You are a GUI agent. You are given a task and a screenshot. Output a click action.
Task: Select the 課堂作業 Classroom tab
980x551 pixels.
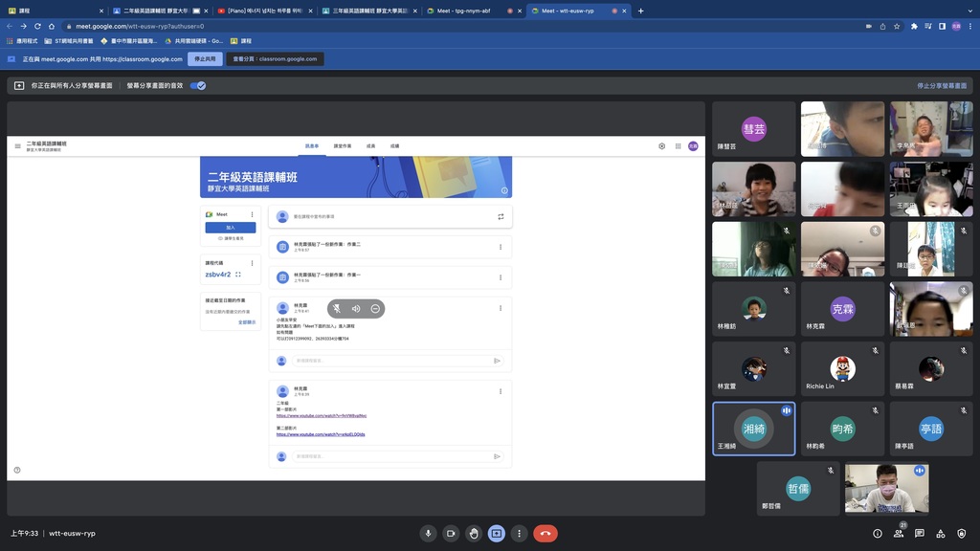342,146
